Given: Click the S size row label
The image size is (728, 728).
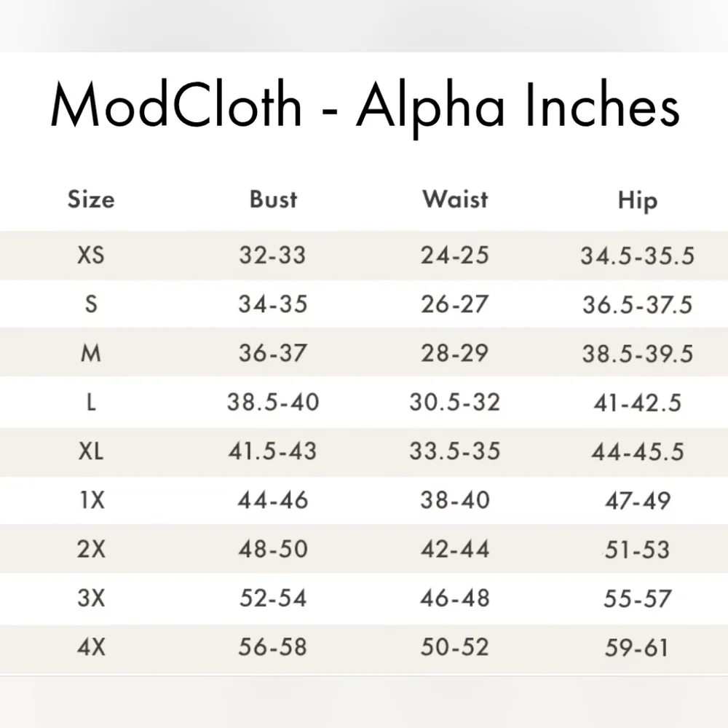Looking at the screenshot, I should (91, 304).
